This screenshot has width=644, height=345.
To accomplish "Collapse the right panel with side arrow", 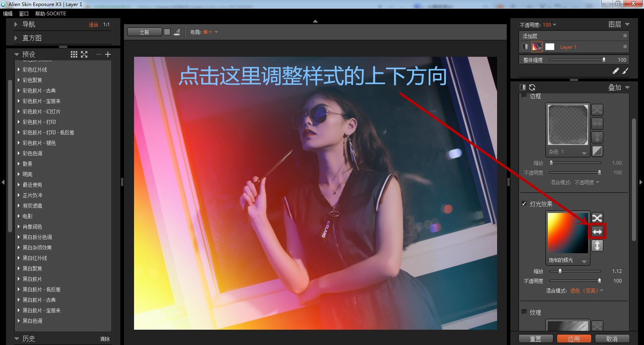I will pyautogui.click(x=641, y=182).
